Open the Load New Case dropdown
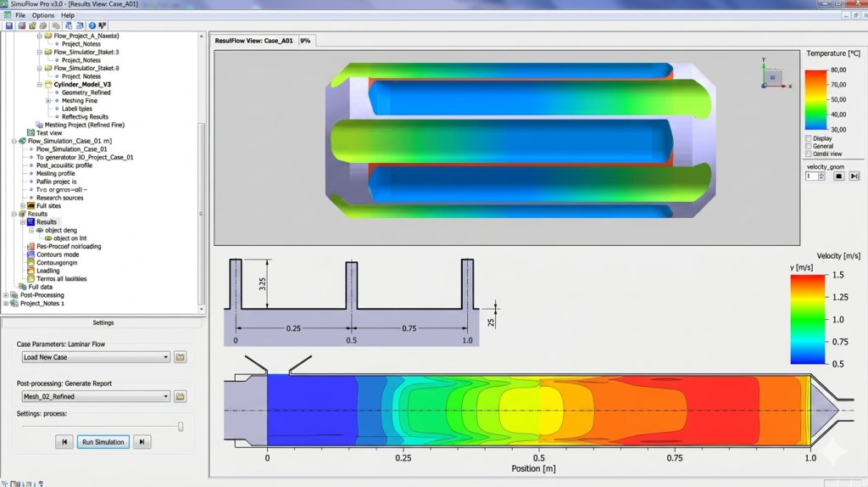Screen dimensions: 868x487 pyautogui.click(x=96, y=357)
